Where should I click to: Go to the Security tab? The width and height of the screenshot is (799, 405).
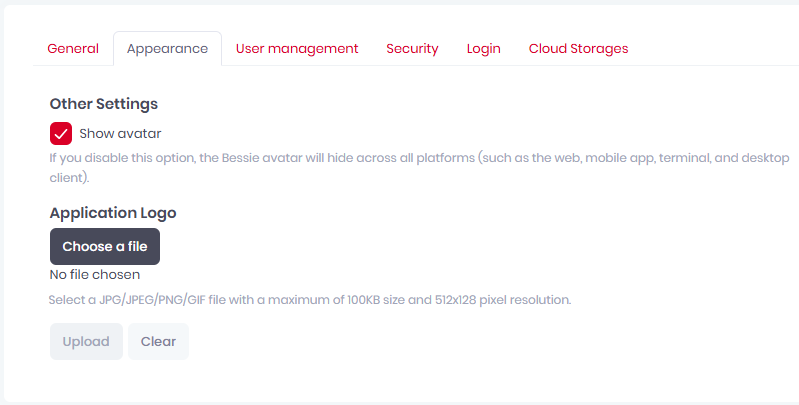click(x=412, y=48)
